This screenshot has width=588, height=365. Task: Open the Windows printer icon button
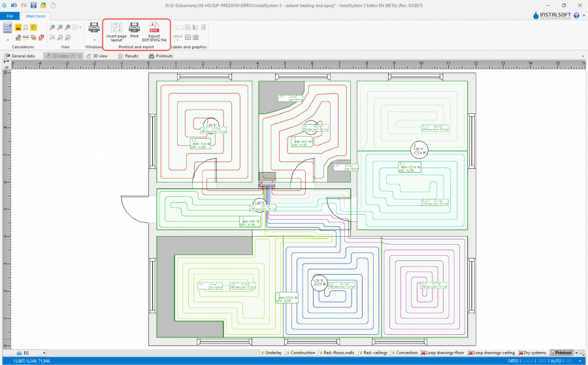tap(94, 28)
